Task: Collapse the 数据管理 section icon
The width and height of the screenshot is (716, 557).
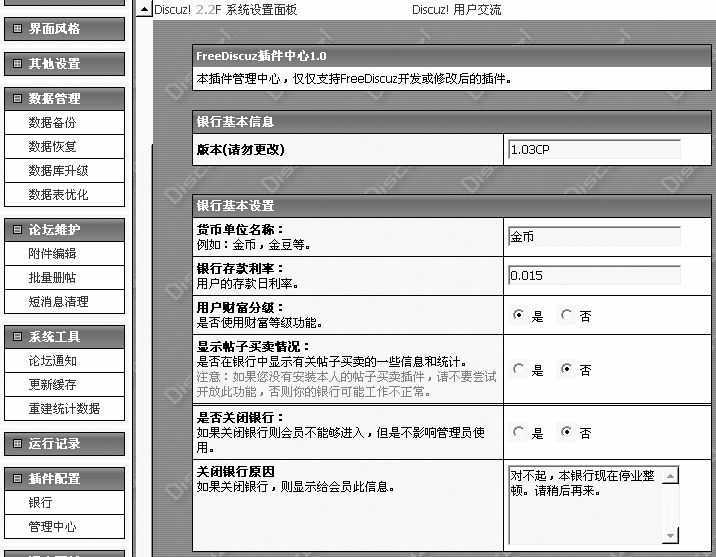Action: [x=17, y=99]
